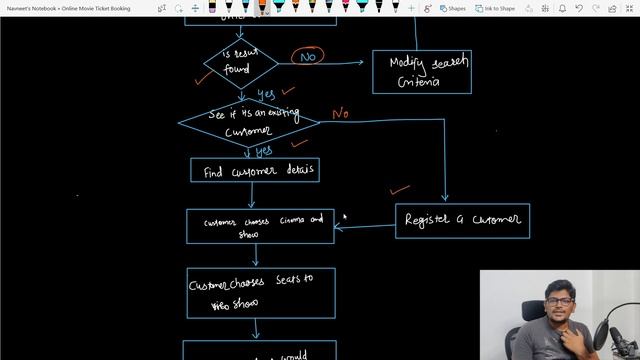The width and height of the screenshot is (640, 360).
Task: Select the blue-gray pen
Action: click(x=329, y=7)
